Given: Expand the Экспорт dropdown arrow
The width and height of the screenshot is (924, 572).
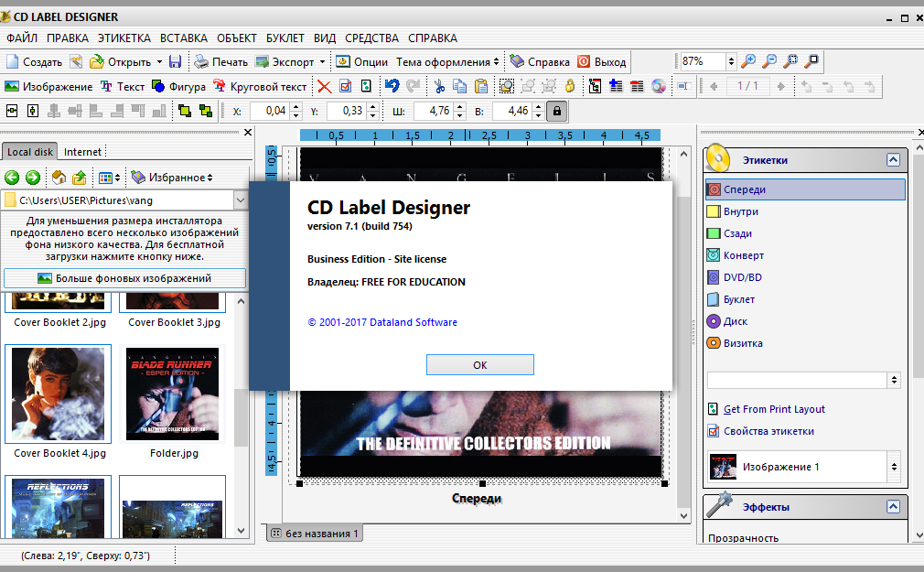Looking at the screenshot, I should click(x=322, y=62).
